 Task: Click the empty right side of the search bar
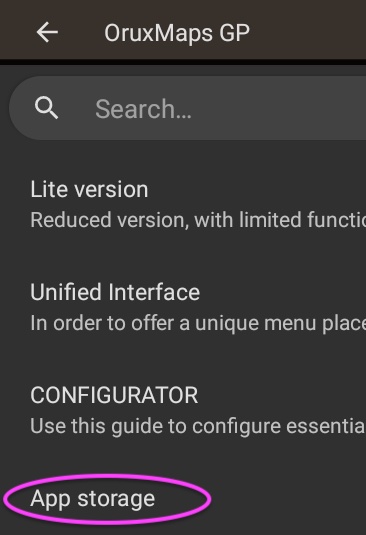coord(283,108)
